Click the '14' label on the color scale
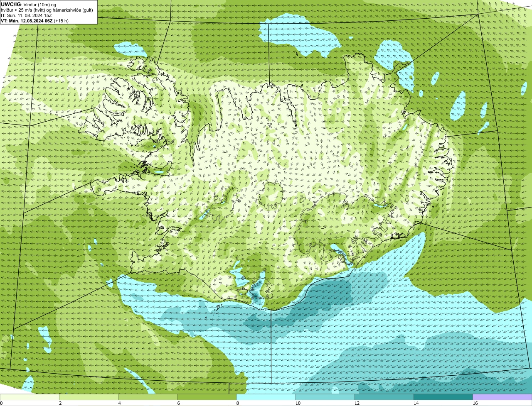The width and height of the screenshot is (532, 406). pos(416,403)
